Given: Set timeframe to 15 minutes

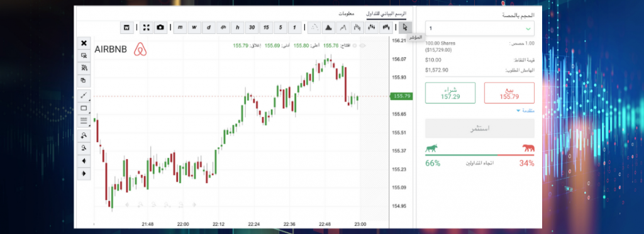Looking at the screenshot, I should point(266,28).
